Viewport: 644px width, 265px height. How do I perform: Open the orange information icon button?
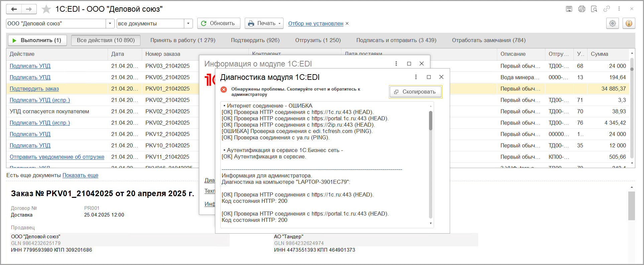tap(629, 23)
